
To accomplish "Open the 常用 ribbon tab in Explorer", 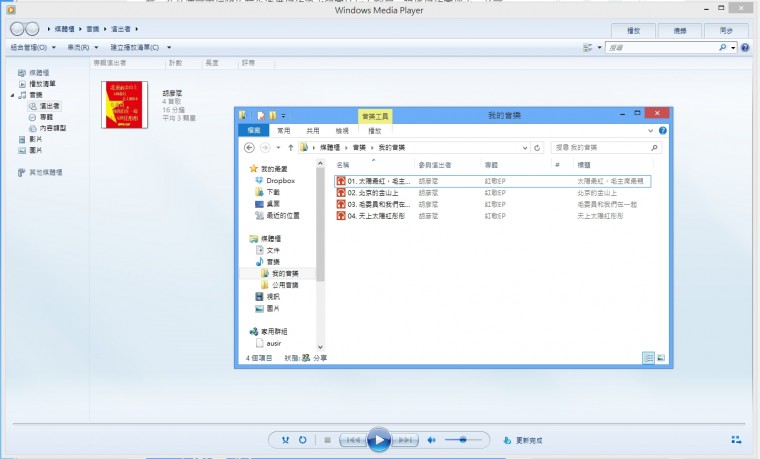I will 284,131.
